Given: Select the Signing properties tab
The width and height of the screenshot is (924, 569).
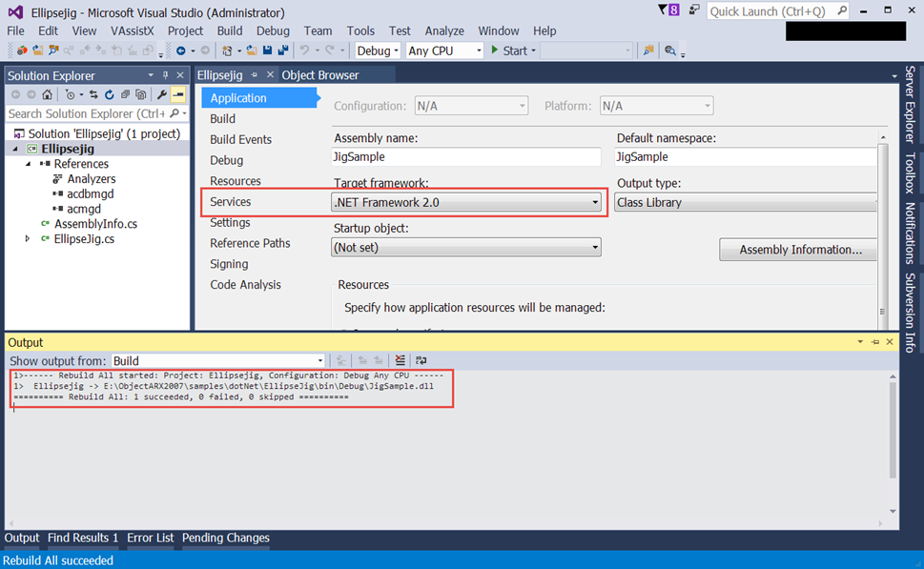Looking at the screenshot, I should tap(229, 264).
